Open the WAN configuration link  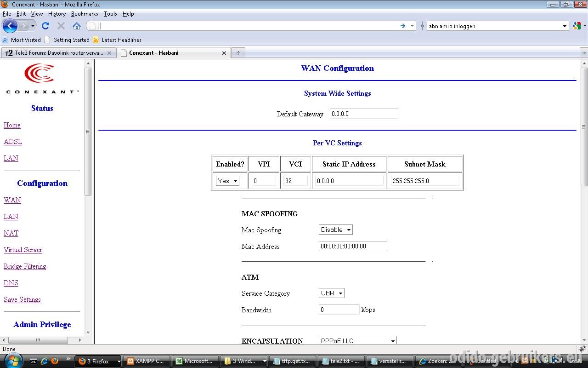pos(12,200)
